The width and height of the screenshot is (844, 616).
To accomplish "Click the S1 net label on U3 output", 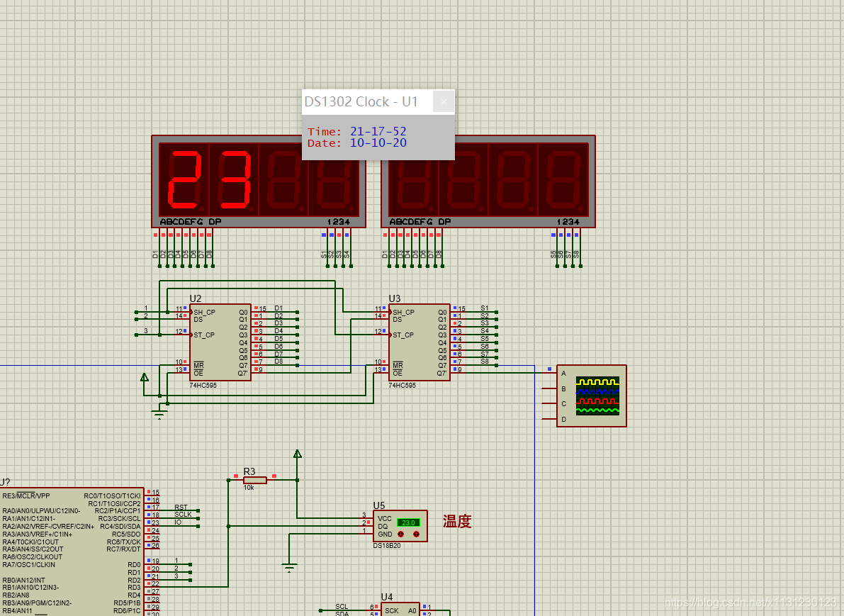I will tap(485, 308).
